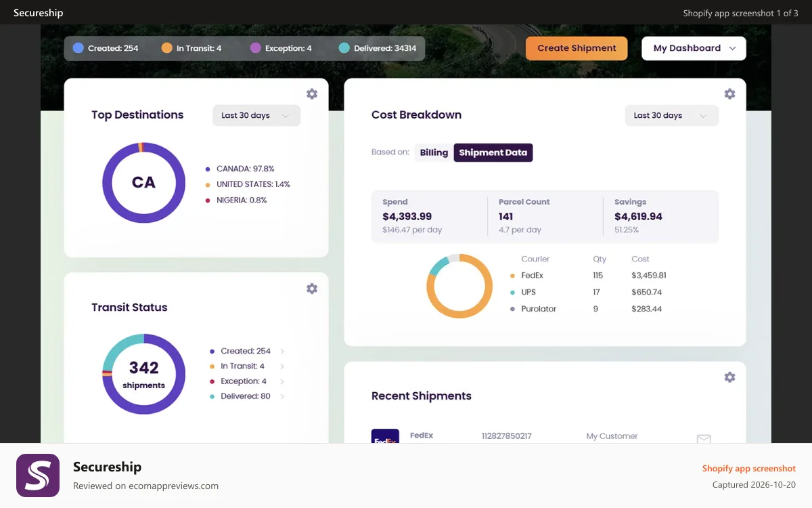The width and height of the screenshot is (812, 508).
Task: Open Recent Shipments card settings gear
Action: (x=729, y=377)
